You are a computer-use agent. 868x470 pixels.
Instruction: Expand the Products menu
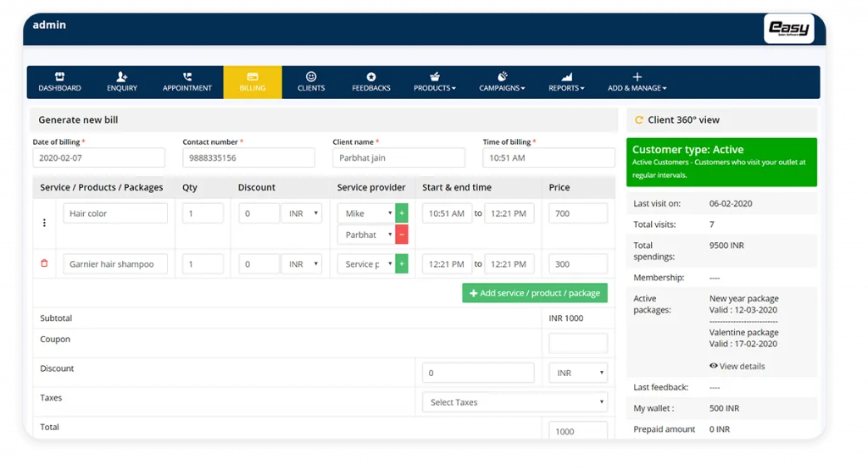(x=434, y=82)
